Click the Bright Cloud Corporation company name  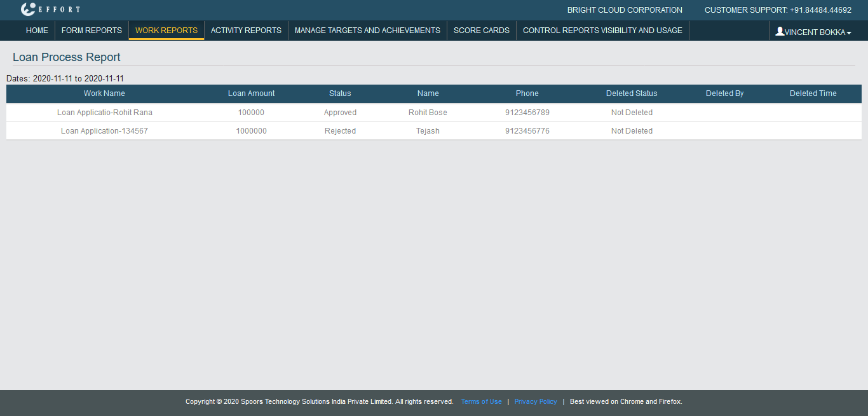(625, 10)
